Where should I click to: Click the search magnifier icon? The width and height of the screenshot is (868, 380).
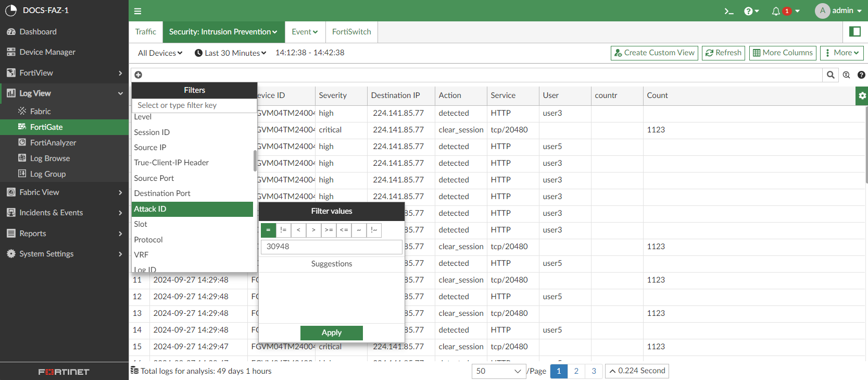click(831, 75)
